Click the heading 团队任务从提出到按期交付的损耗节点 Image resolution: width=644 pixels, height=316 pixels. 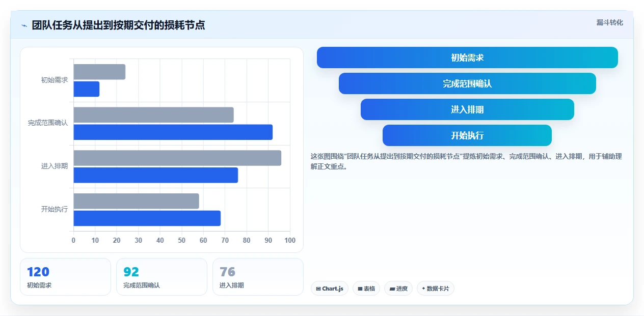coord(119,25)
